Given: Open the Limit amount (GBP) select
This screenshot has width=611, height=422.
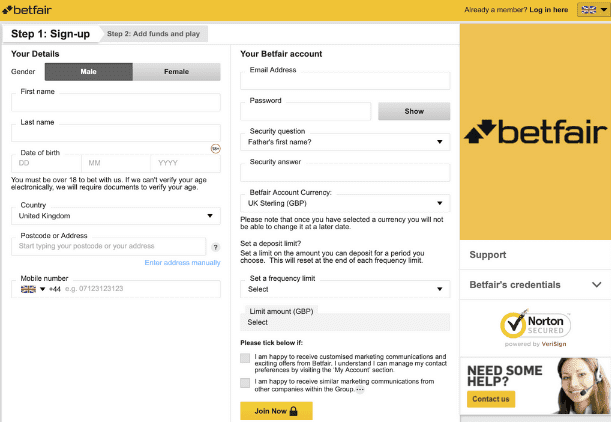Looking at the screenshot, I should pos(345,322).
